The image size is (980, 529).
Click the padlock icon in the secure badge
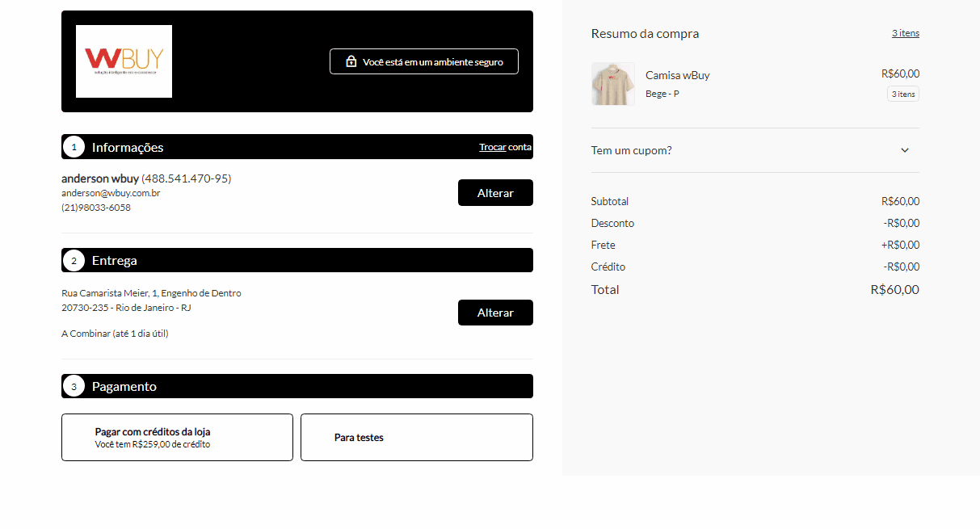[x=351, y=61]
